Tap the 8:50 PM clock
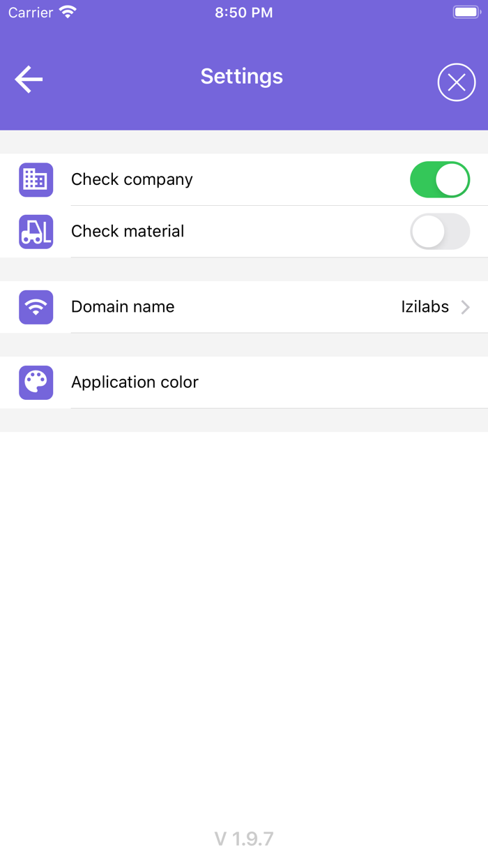The height and width of the screenshot is (868, 488). (244, 13)
